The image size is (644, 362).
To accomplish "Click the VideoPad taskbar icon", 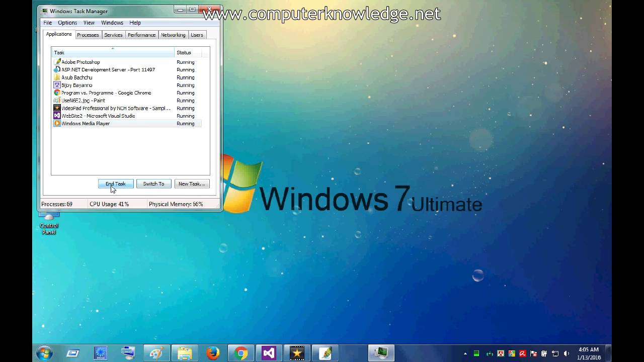I will (x=297, y=353).
